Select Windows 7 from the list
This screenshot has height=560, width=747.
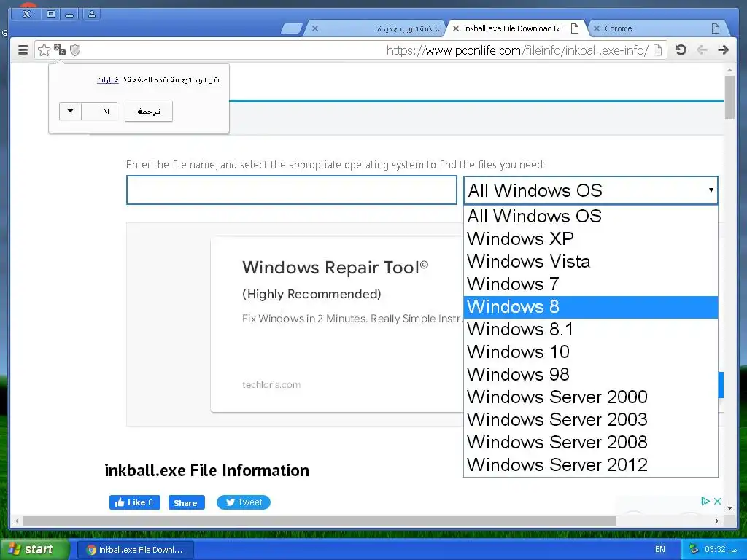tap(591, 284)
